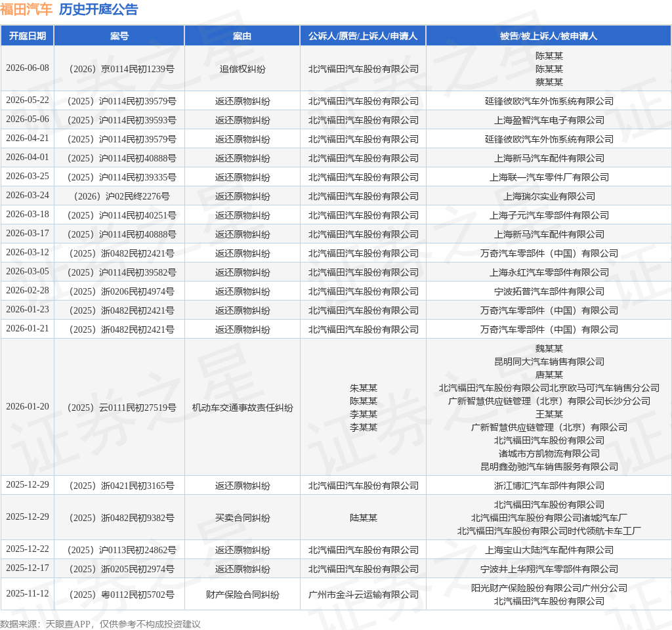Select defendant 上海宝山大陆汽车配件有限公司
This screenshot has width=672, height=630.
[549, 550]
